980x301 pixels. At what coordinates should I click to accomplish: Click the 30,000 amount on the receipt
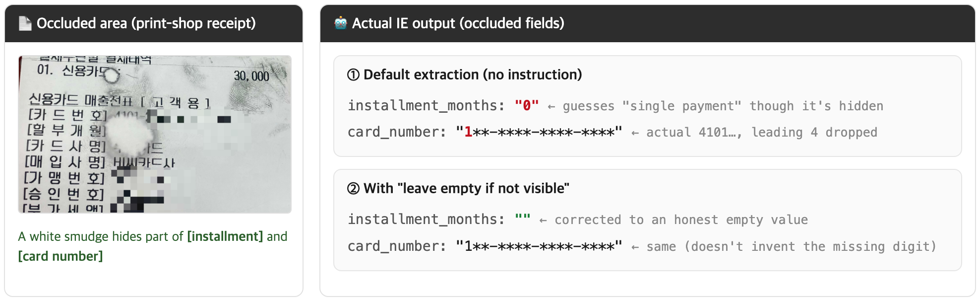[251, 76]
